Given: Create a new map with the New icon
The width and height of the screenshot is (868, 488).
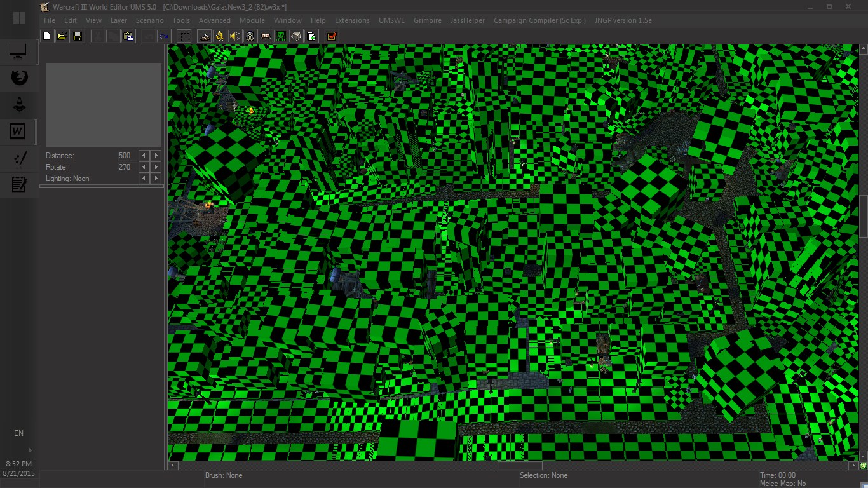Looking at the screenshot, I should 46,36.
